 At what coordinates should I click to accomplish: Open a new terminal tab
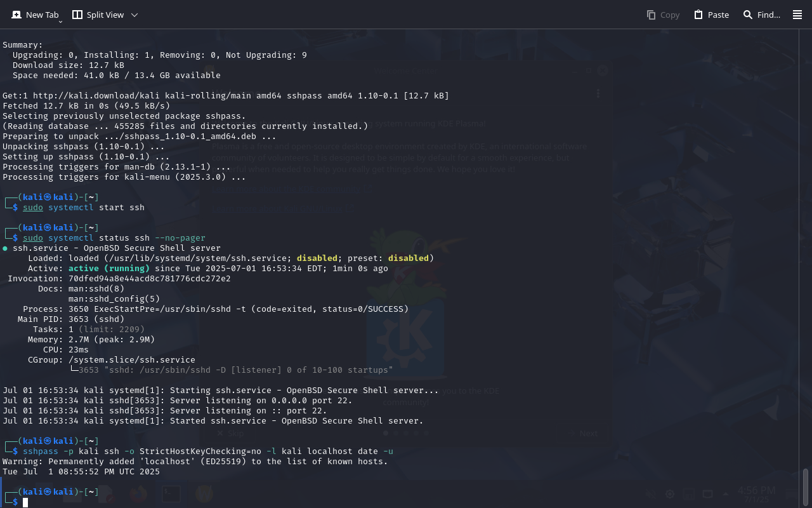34,15
